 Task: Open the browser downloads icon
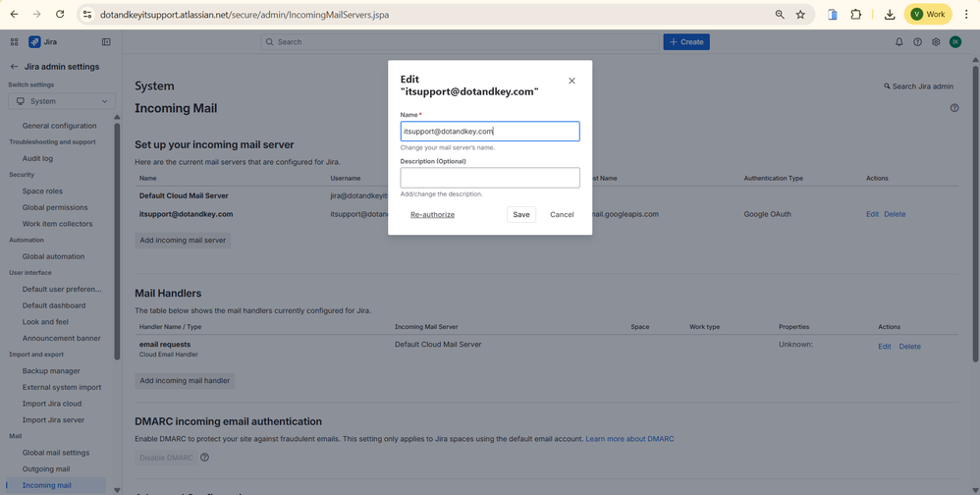[x=890, y=14]
